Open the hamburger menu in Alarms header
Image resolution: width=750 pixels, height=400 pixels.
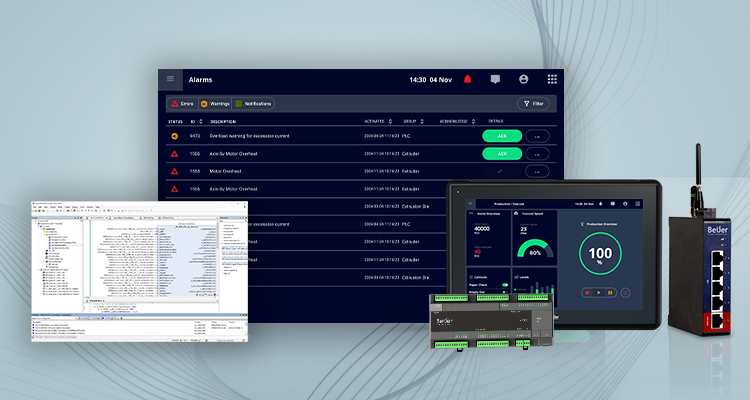coord(170,79)
